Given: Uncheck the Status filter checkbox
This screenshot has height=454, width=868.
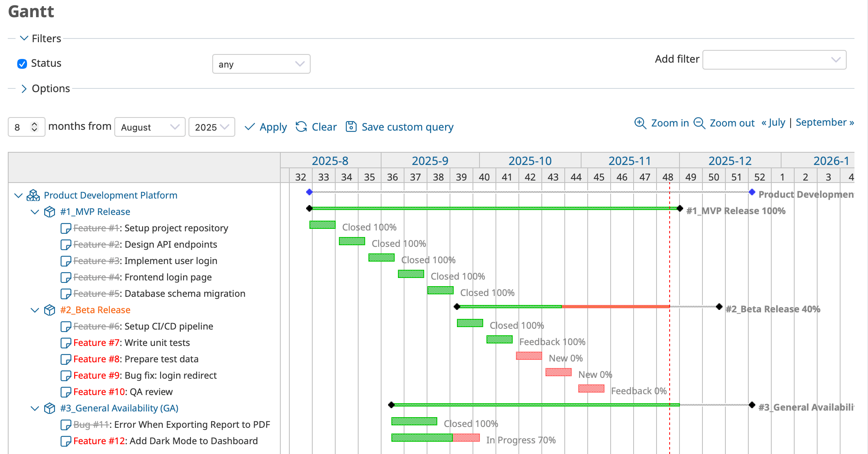Looking at the screenshot, I should coord(22,63).
